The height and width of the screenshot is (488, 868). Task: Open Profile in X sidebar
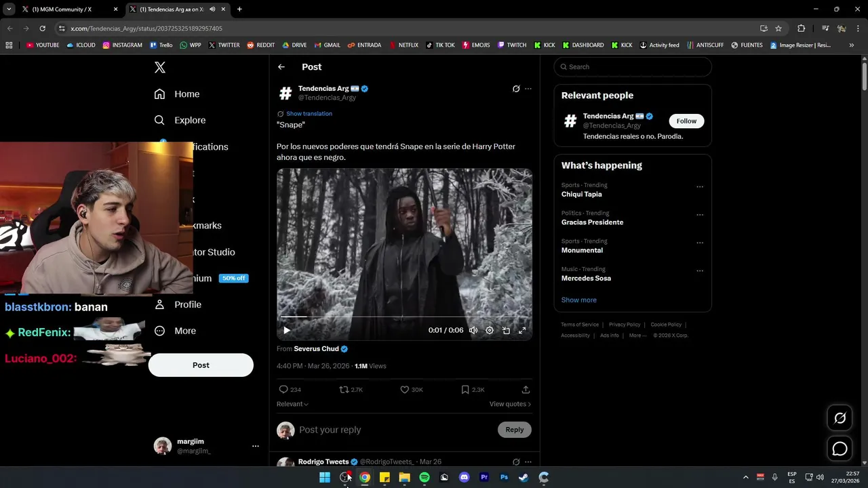click(x=178, y=304)
